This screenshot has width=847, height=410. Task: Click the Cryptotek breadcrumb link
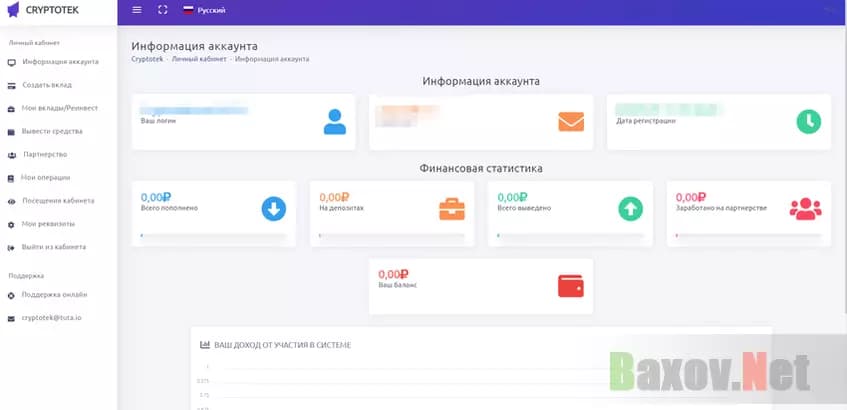(147, 59)
